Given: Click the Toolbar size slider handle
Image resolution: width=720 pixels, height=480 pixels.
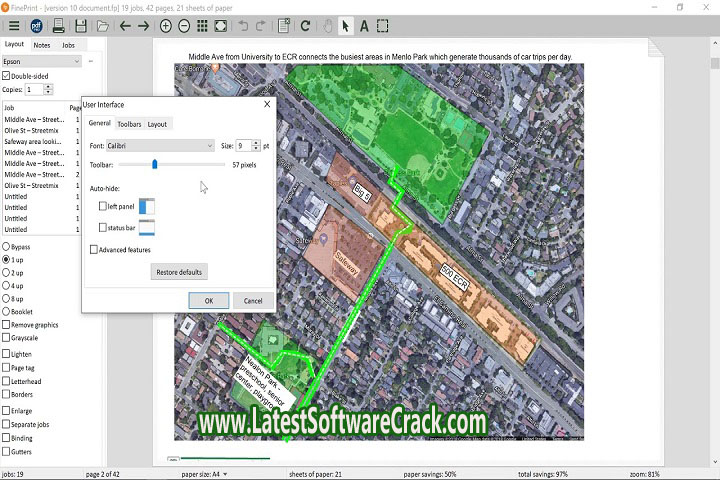Looking at the screenshot, I should [155, 164].
